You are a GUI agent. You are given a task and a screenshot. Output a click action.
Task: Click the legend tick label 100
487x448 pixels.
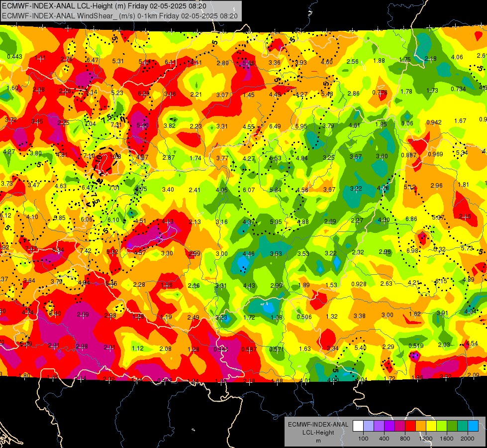point(363,439)
